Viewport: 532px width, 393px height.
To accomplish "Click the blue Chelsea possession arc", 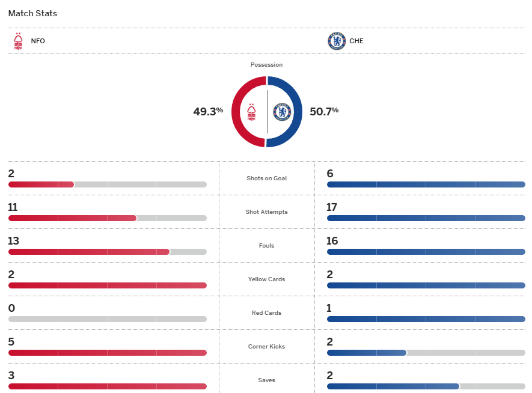I will (x=298, y=112).
